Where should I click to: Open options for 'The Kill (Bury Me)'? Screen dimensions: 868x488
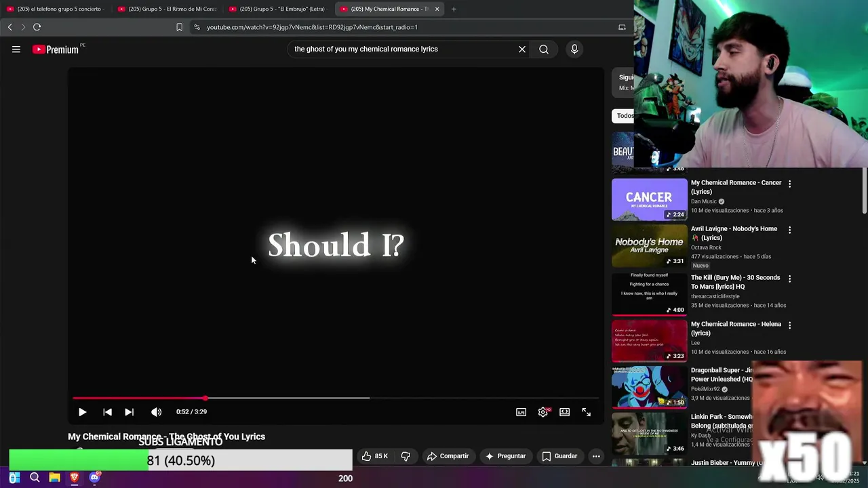(x=789, y=279)
